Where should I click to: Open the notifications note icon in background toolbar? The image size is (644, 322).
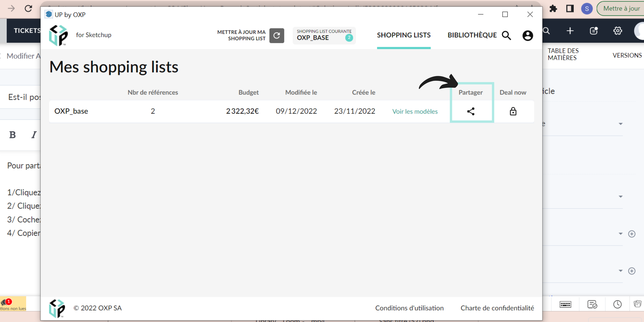[594, 31]
